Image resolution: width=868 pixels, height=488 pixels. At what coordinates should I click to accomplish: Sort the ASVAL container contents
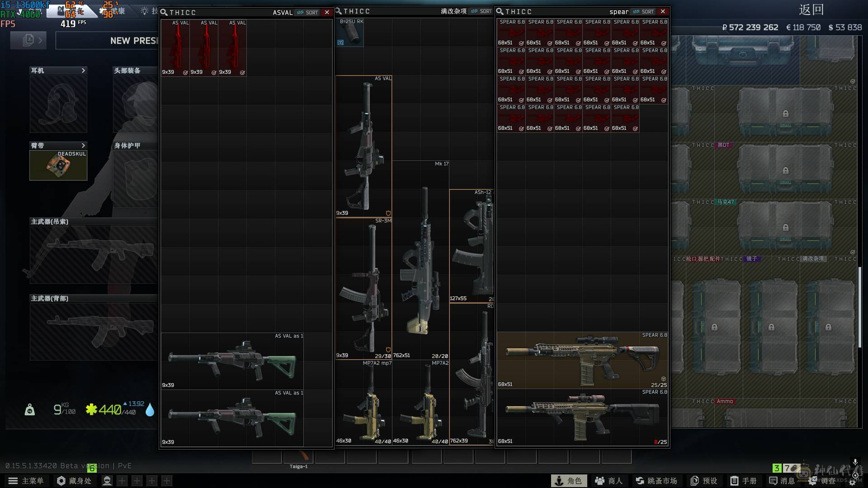[x=307, y=12]
